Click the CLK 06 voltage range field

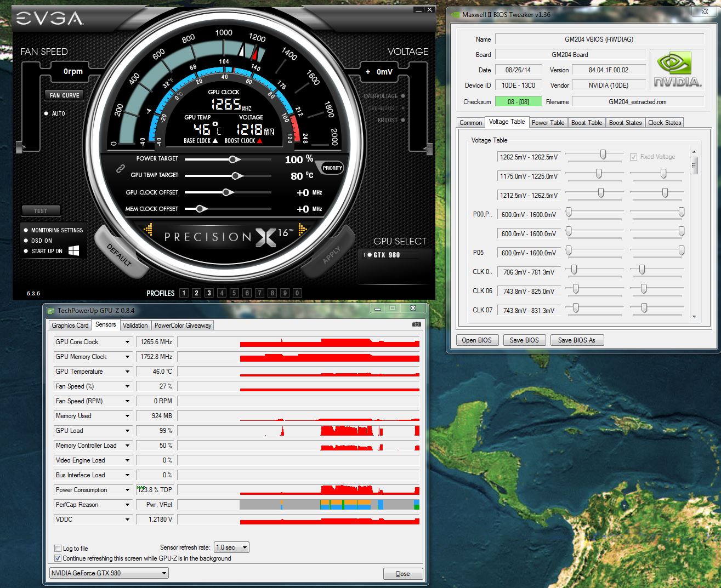click(x=529, y=291)
